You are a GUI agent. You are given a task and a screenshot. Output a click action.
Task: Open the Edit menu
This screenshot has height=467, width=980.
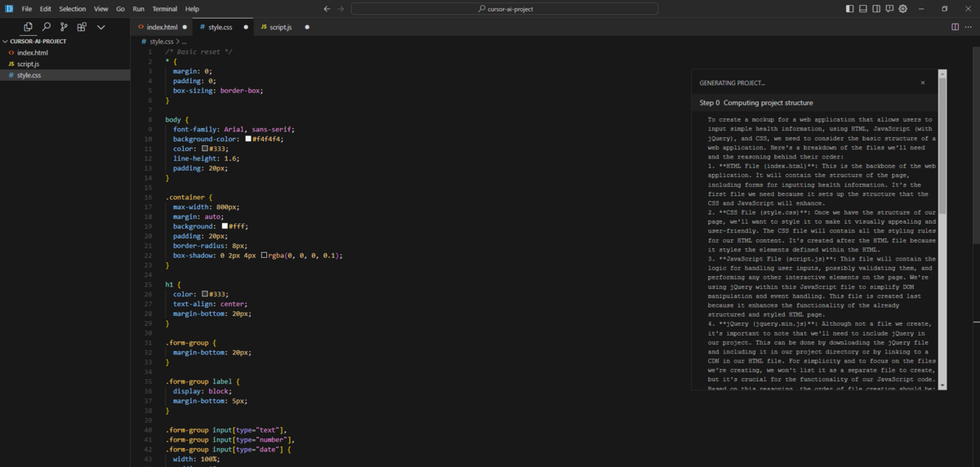click(46, 8)
